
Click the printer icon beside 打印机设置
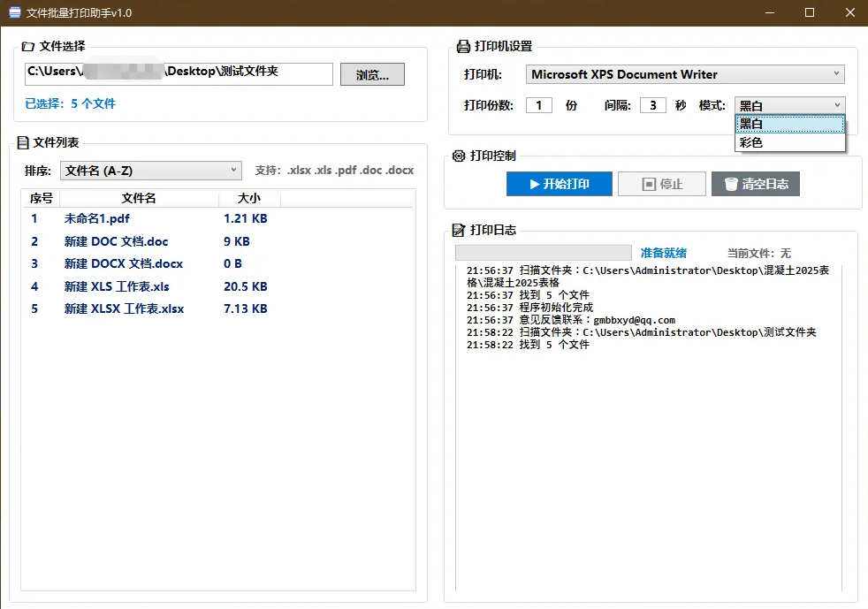(x=463, y=47)
